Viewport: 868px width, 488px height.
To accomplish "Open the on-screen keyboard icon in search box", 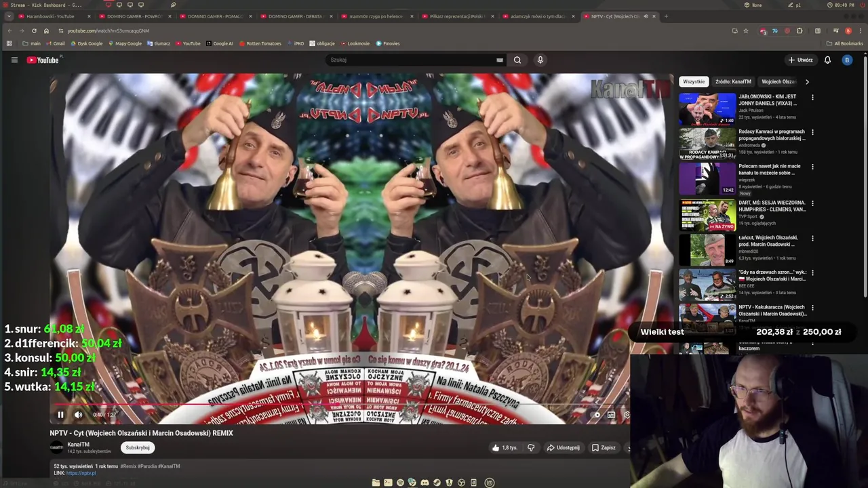I will tap(500, 60).
